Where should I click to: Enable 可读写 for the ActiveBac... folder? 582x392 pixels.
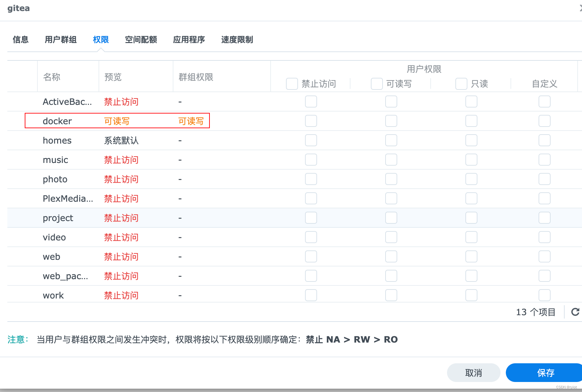pyautogui.click(x=391, y=102)
